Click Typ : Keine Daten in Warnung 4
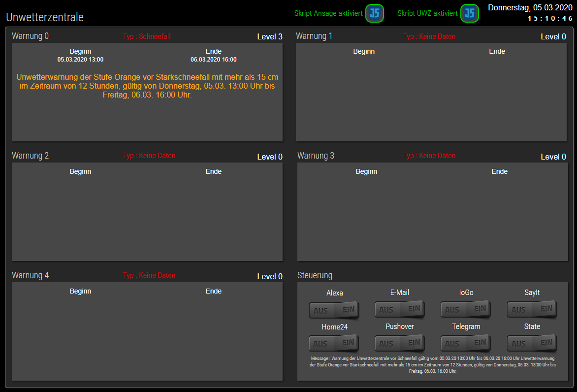Viewport: 577px width, 392px height. click(x=149, y=275)
